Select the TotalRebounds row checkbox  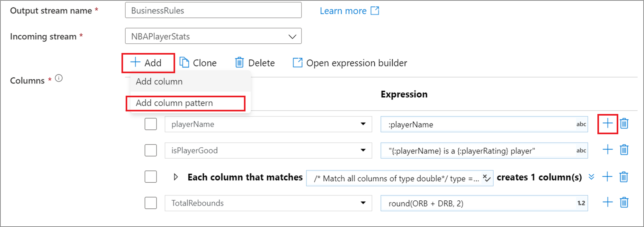click(150, 203)
